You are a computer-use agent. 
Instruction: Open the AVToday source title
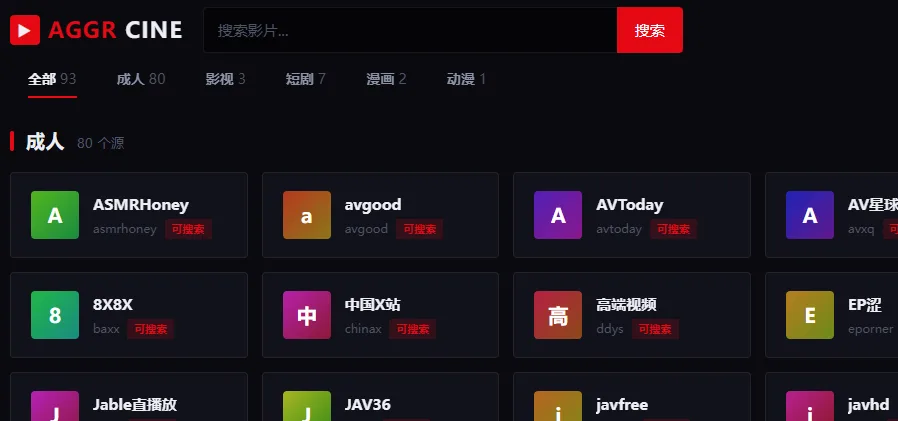tap(629, 204)
